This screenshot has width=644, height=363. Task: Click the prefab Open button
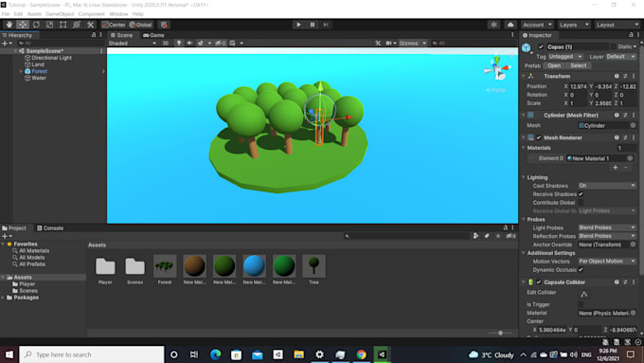pyautogui.click(x=554, y=65)
